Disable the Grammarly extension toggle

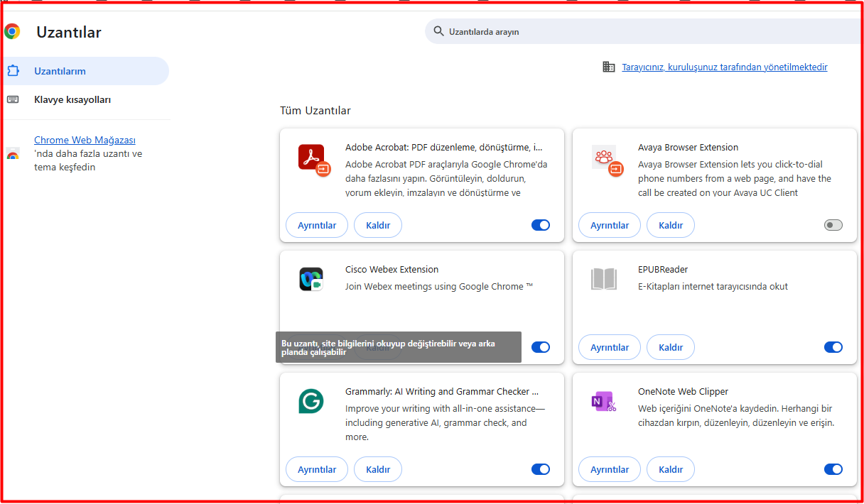(x=541, y=469)
